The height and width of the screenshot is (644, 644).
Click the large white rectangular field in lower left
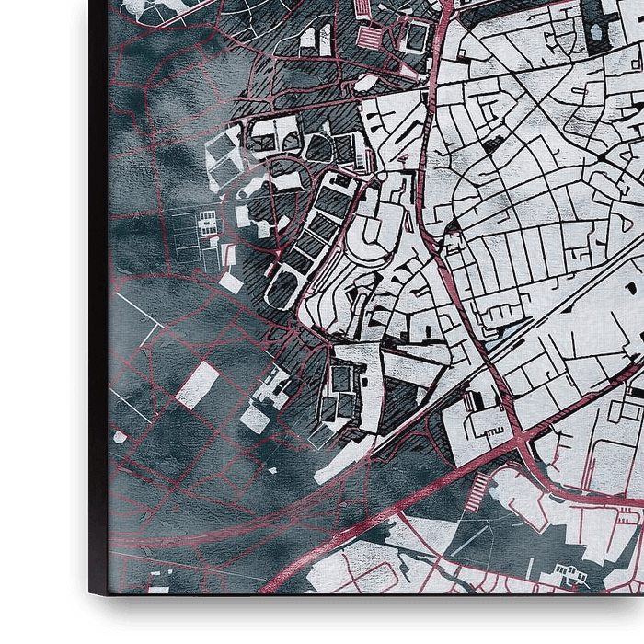[x=198, y=385]
